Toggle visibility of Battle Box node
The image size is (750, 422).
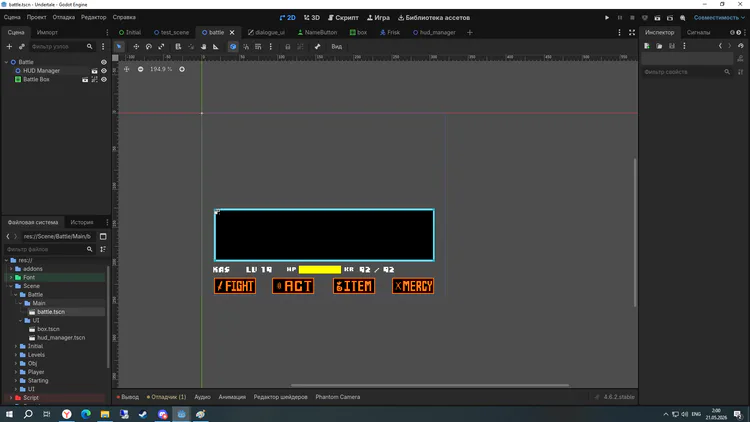pos(104,79)
